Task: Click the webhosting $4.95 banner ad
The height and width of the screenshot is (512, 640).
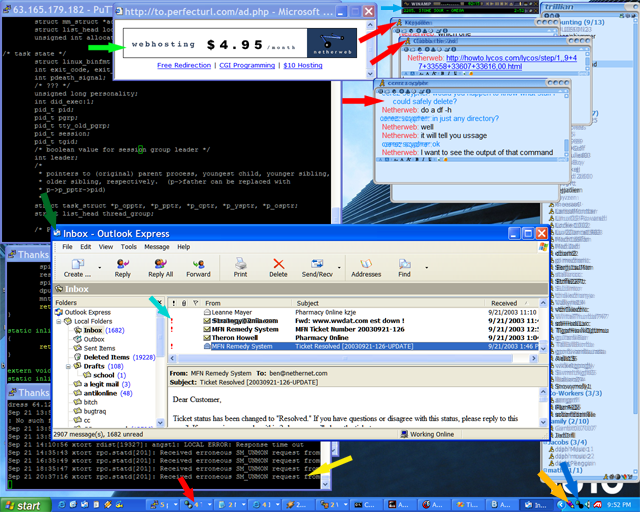Action: click(240, 43)
